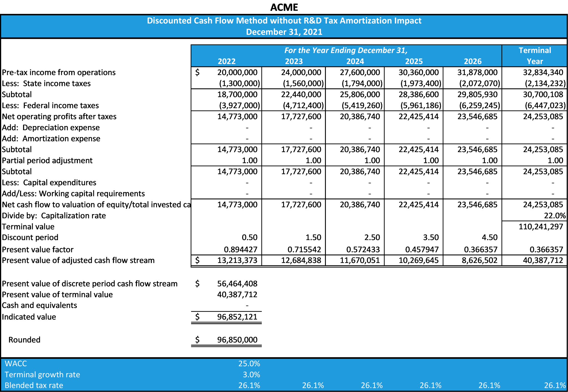The width and height of the screenshot is (568, 392).
Task: Click the 'Present value factor' row label
Action: [38, 250]
